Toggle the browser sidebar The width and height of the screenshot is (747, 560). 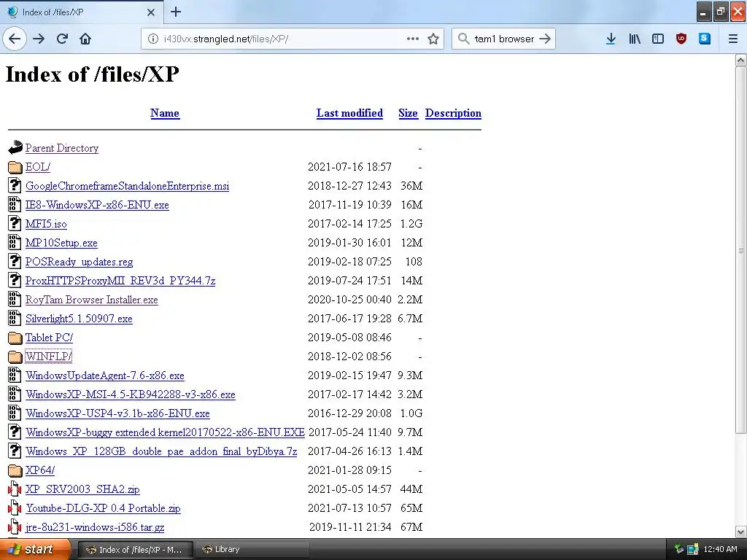click(658, 39)
